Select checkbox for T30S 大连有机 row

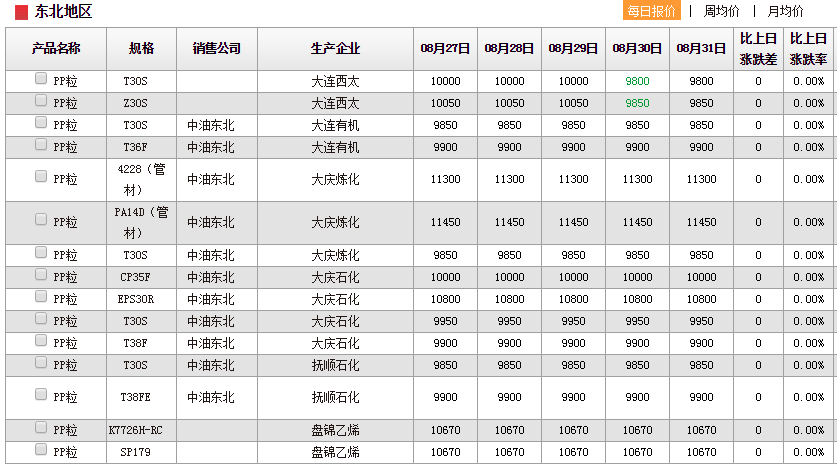coord(41,122)
